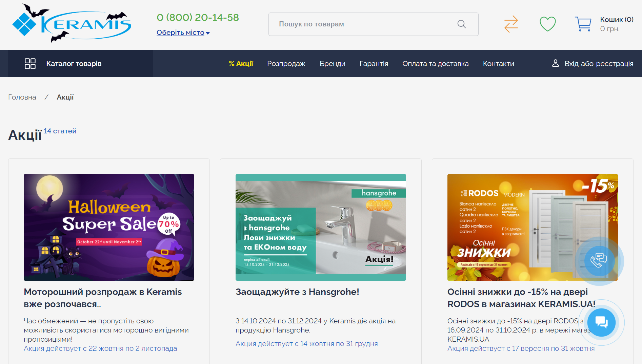Call phone number 0 (800) 20-14-58
The height and width of the screenshot is (364, 642).
tap(198, 17)
